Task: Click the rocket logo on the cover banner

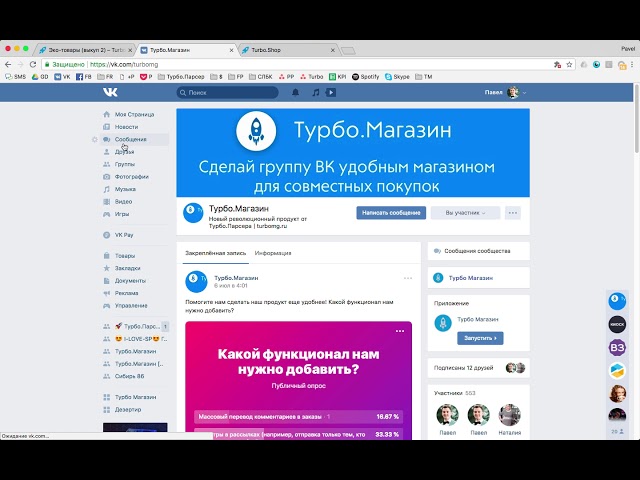Action: pyautogui.click(x=256, y=131)
